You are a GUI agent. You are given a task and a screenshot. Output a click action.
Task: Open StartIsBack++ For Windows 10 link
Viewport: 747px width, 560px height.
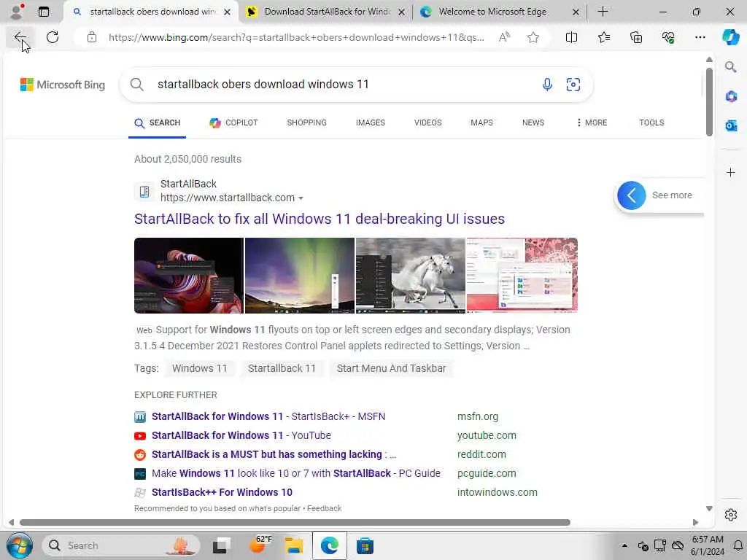click(x=222, y=492)
